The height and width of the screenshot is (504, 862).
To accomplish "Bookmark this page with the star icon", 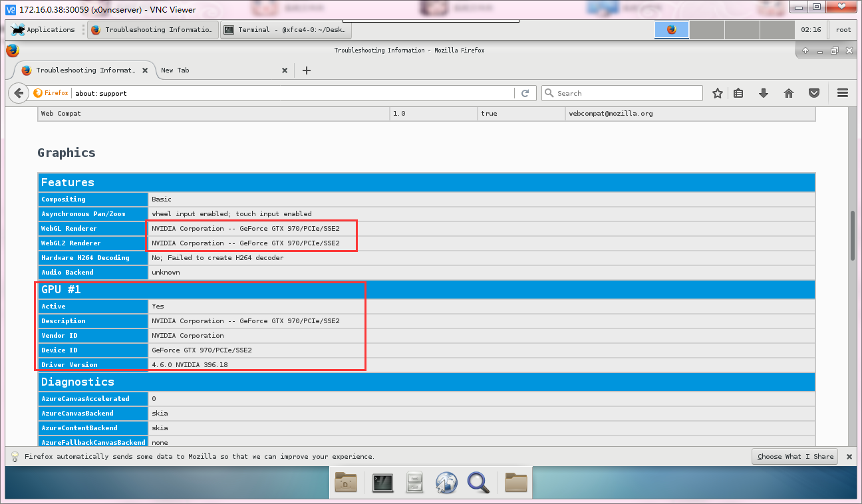I will point(718,94).
